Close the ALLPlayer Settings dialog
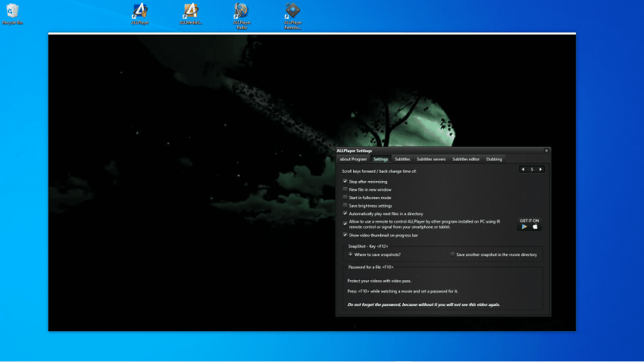 point(546,151)
